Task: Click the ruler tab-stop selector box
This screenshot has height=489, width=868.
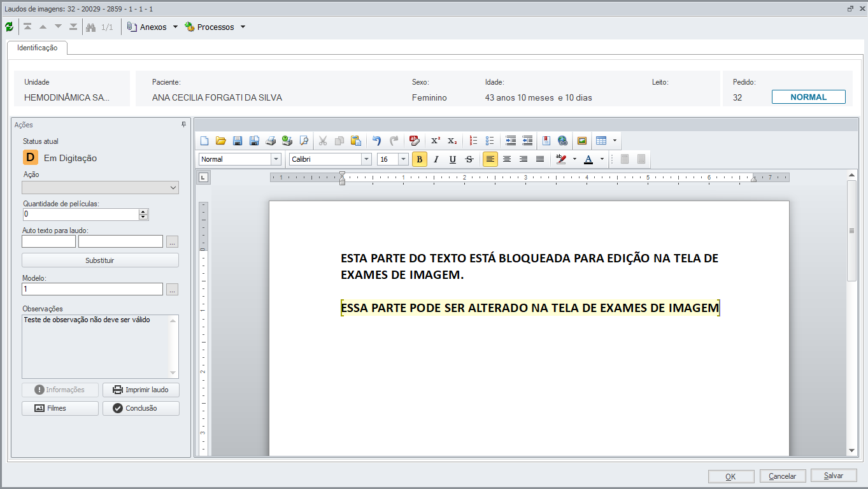Action: pos(204,178)
